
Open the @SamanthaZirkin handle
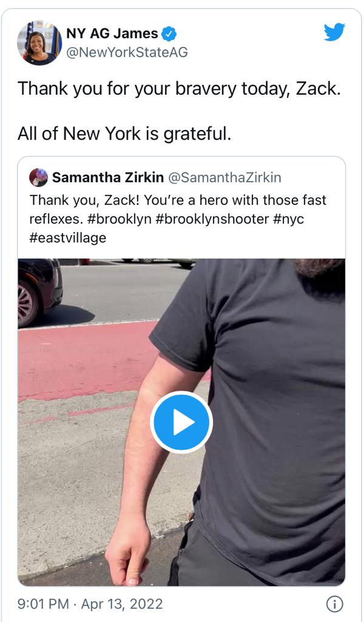point(224,177)
